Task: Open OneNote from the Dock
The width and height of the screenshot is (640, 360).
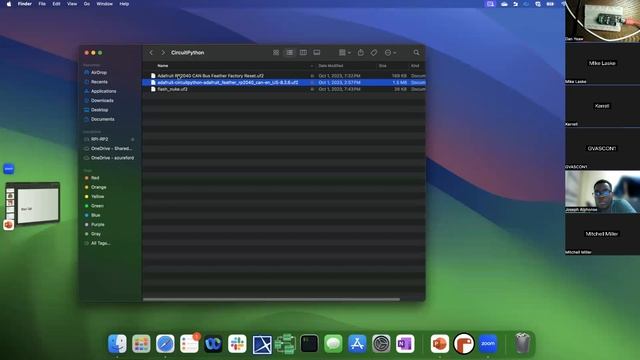Action: point(405,344)
